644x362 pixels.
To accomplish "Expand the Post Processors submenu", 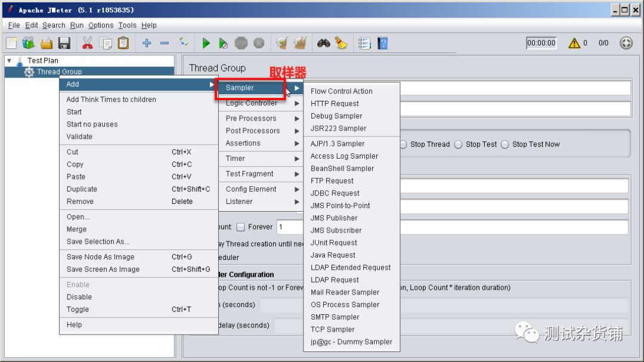I will click(261, 131).
